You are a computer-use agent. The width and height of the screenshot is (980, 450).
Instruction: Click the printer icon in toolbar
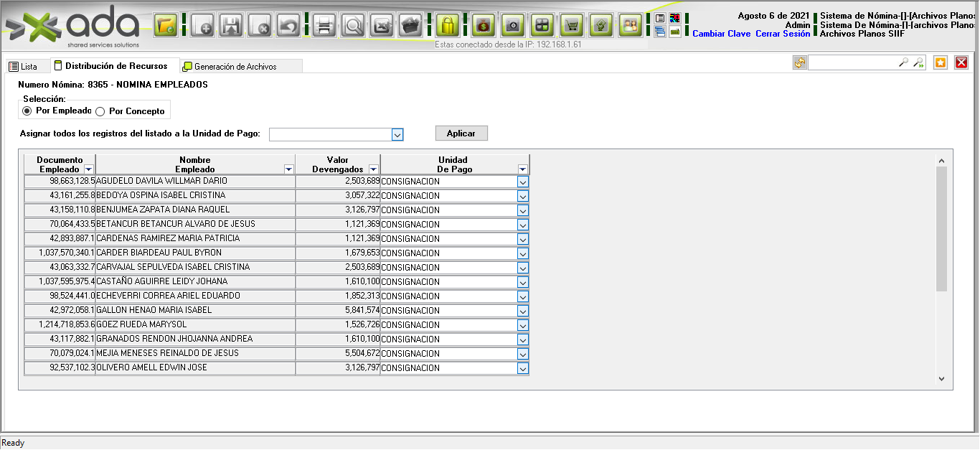coord(324,26)
